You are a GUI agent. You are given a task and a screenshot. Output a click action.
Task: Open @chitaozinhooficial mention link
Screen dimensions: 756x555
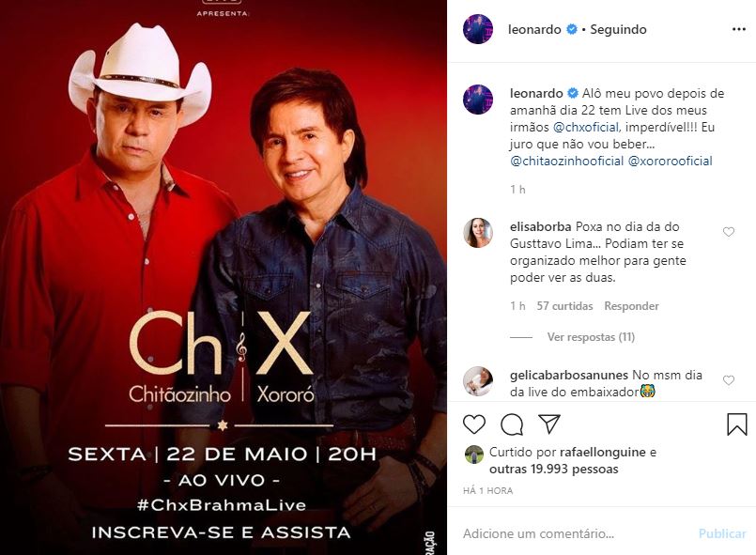566,161
